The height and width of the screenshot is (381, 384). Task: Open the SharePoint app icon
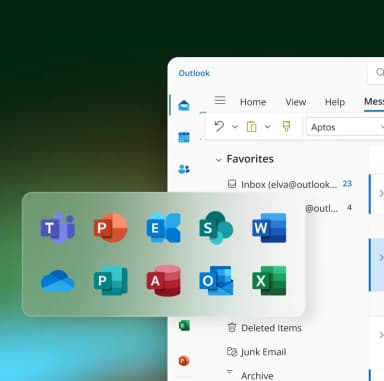pyautogui.click(x=216, y=228)
